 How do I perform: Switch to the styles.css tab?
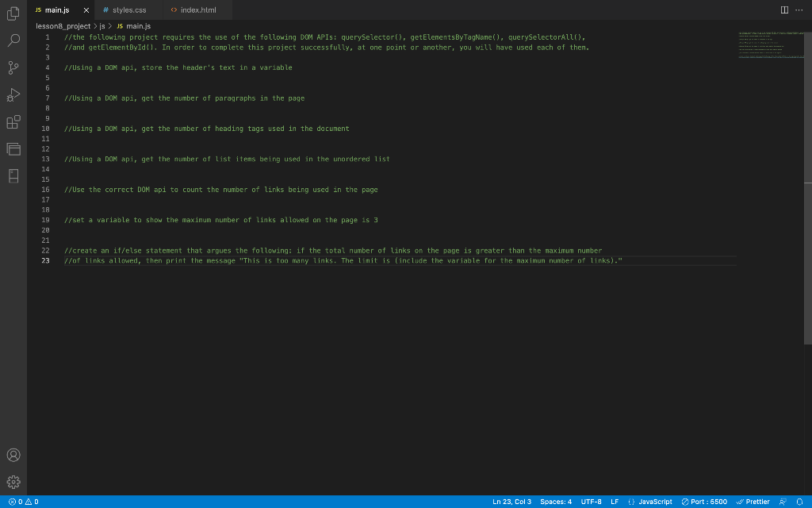tap(125, 10)
